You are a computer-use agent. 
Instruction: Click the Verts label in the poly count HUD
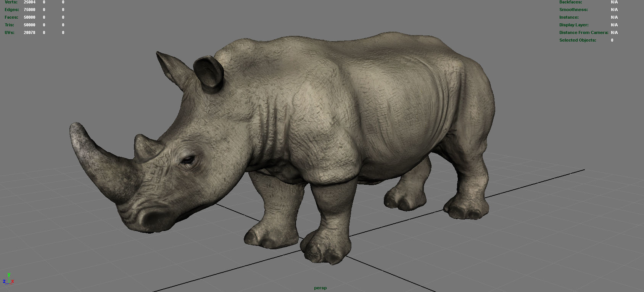tap(11, 2)
